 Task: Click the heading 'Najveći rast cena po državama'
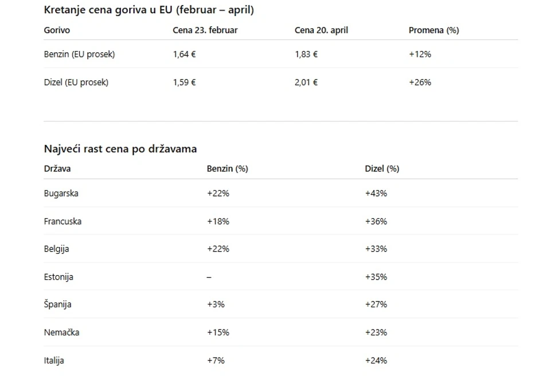[120, 149]
